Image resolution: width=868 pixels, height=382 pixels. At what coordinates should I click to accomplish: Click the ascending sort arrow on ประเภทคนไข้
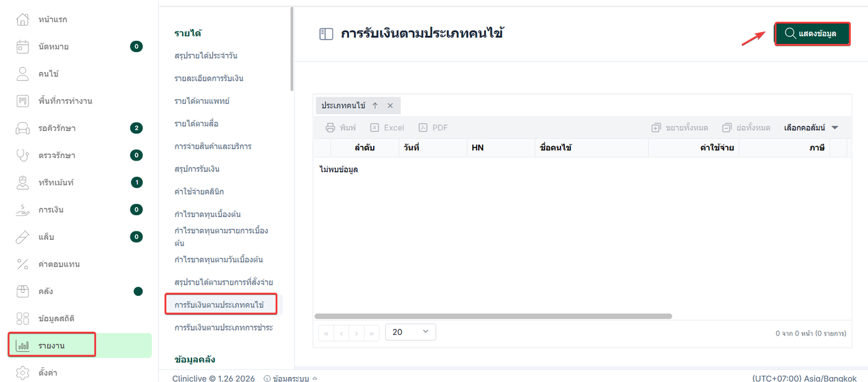375,105
